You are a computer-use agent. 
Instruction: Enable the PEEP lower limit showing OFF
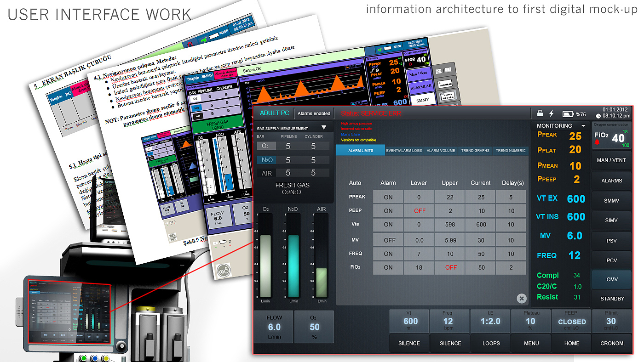click(x=419, y=211)
